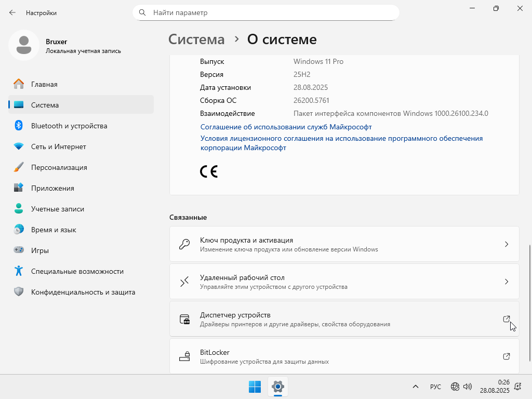Go to Персонализация settings page

point(59,167)
